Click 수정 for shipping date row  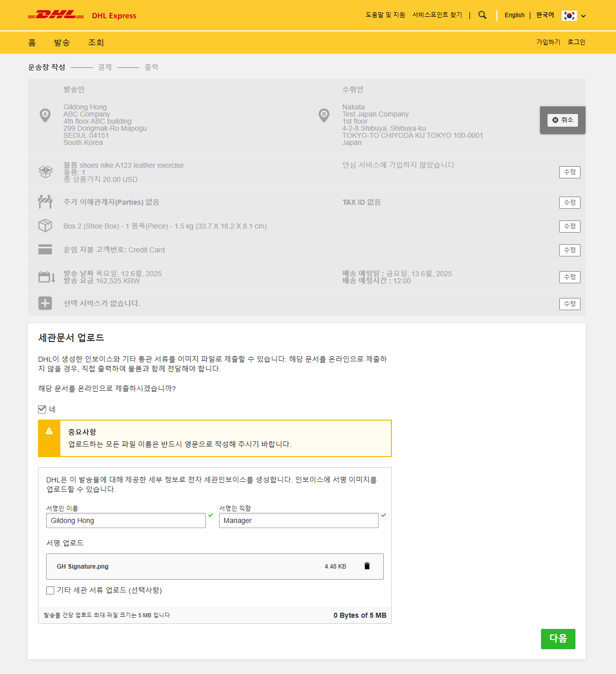pyautogui.click(x=570, y=277)
